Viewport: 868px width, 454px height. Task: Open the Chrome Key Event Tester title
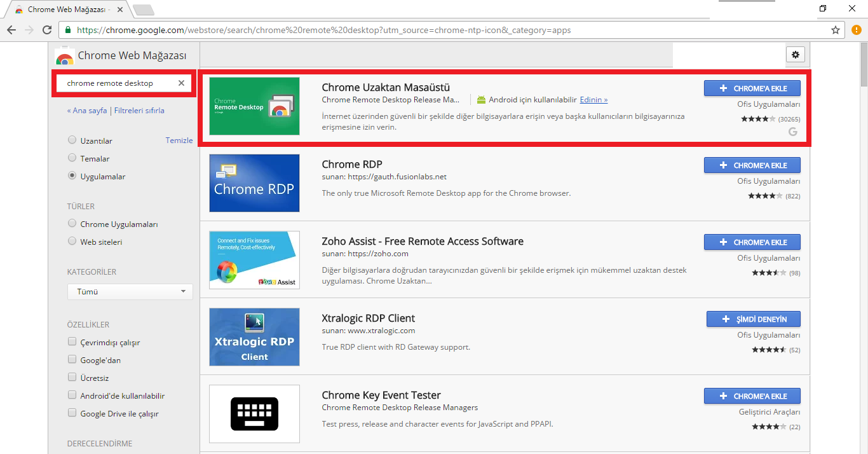[381, 395]
